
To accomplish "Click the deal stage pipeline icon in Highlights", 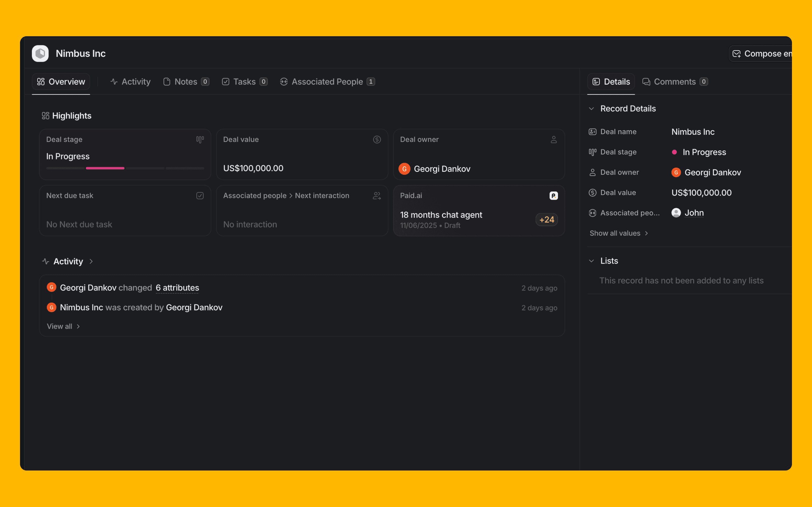I will click(200, 139).
